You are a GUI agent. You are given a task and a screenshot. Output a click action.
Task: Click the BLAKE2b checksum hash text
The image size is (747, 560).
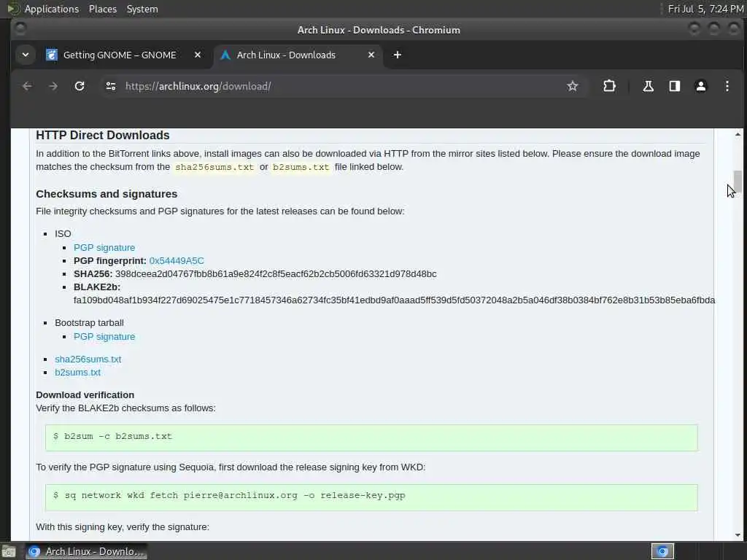pyautogui.click(x=394, y=300)
